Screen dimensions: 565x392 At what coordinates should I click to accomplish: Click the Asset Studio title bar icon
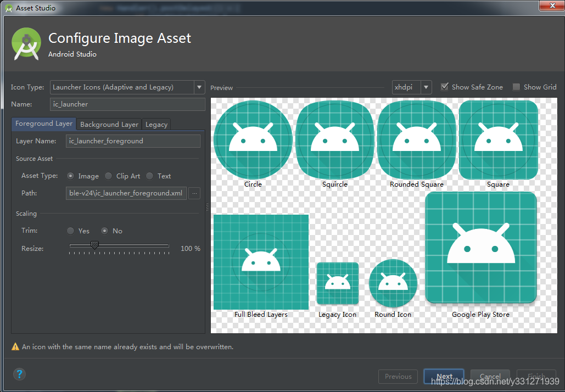[9, 8]
